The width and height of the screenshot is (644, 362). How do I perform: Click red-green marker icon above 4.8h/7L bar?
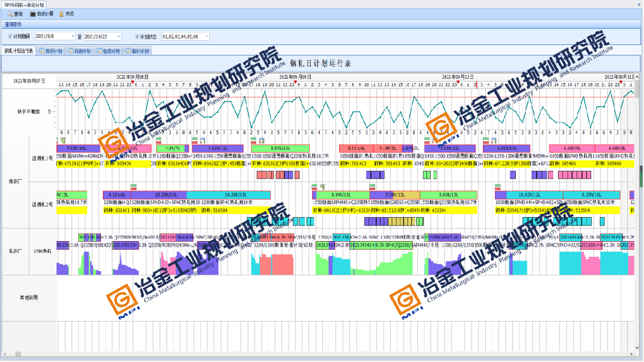pos(159,141)
